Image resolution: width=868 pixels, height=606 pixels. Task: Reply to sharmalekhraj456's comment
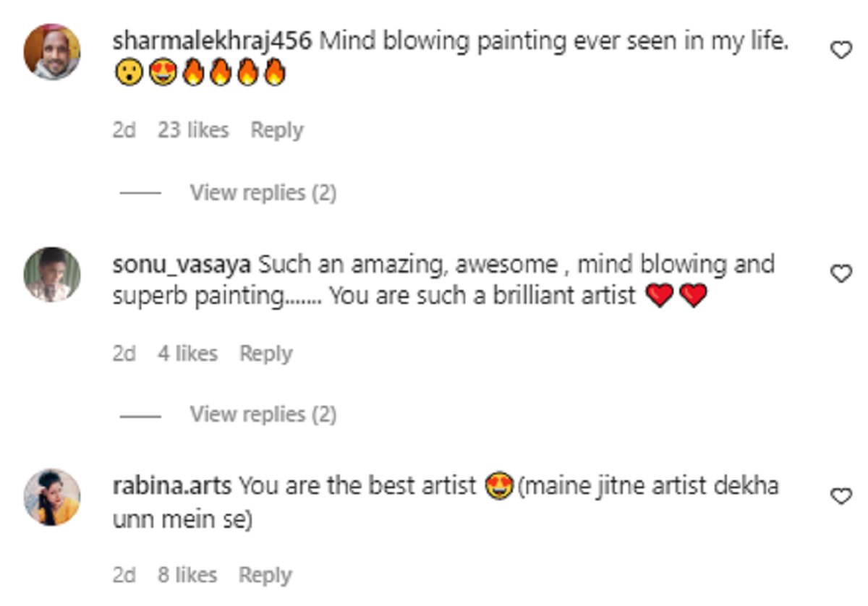[x=276, y=131]
